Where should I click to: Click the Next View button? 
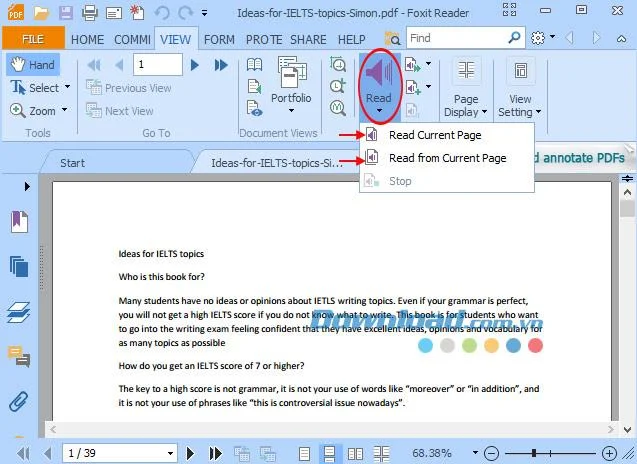click(x=120, y=111)
